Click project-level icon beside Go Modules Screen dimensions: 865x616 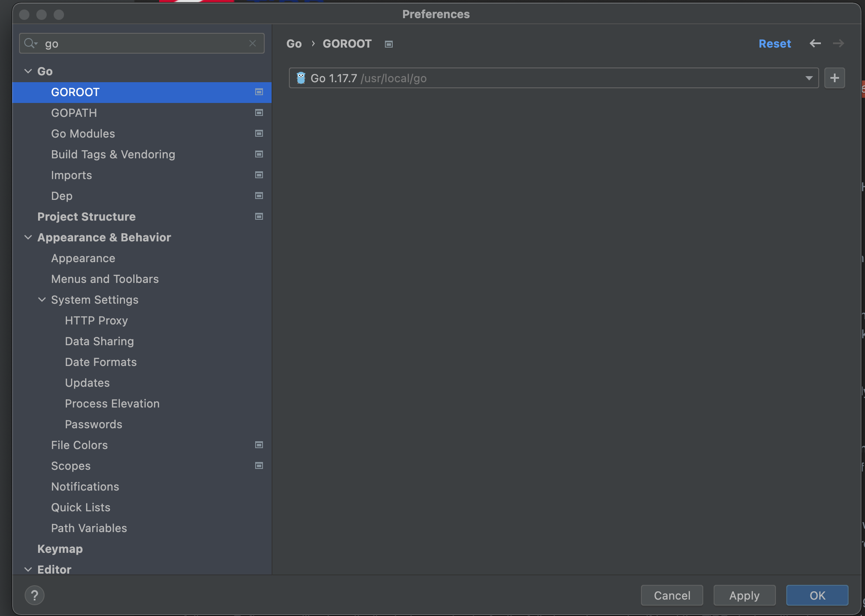tap(259, 134)
